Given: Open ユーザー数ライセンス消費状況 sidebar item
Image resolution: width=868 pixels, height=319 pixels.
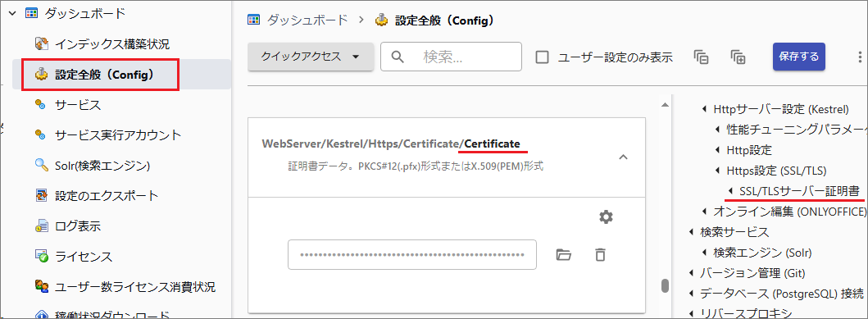Looking at the screenshot, I should pos(135,287).
